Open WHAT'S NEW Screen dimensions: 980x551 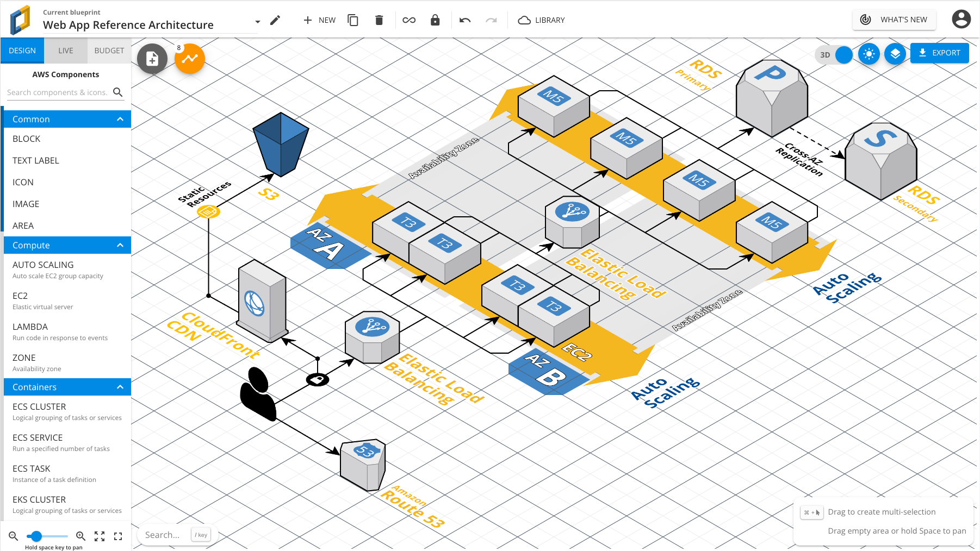click(x=894, y=19)
